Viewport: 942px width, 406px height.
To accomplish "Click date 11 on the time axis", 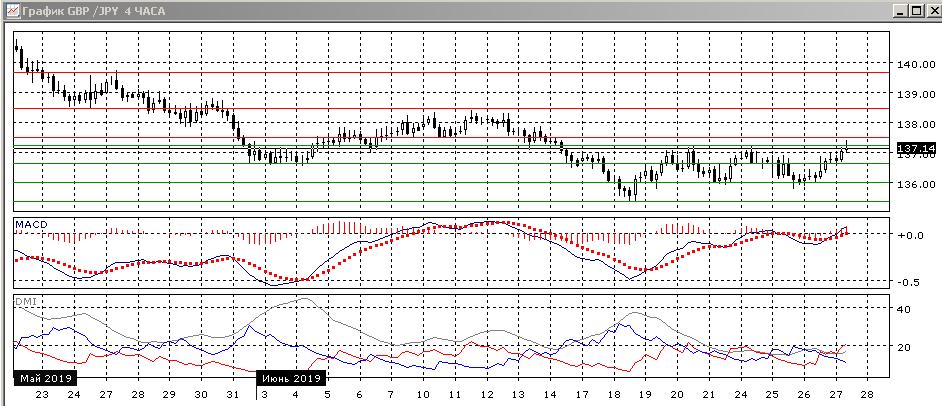I will (x=455, y=395).
